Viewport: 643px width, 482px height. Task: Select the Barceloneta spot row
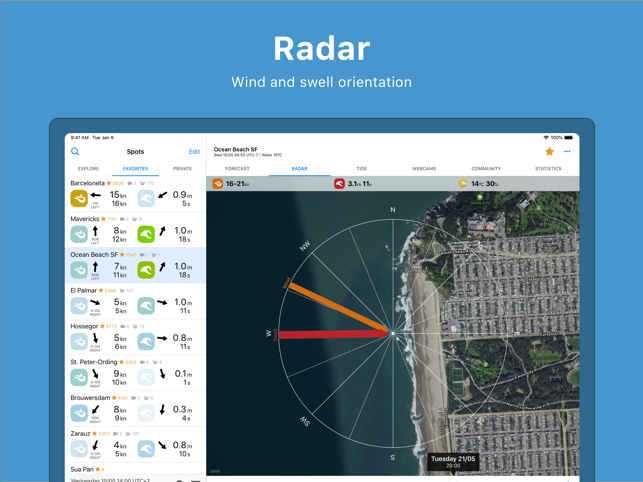pos(135,194)
